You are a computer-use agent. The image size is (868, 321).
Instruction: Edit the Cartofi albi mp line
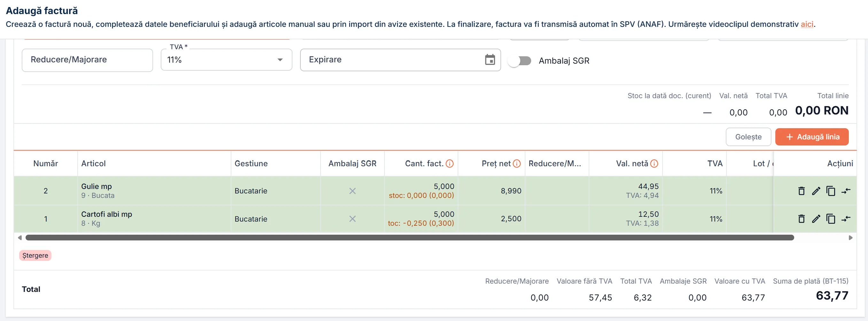tap(816, 219)
